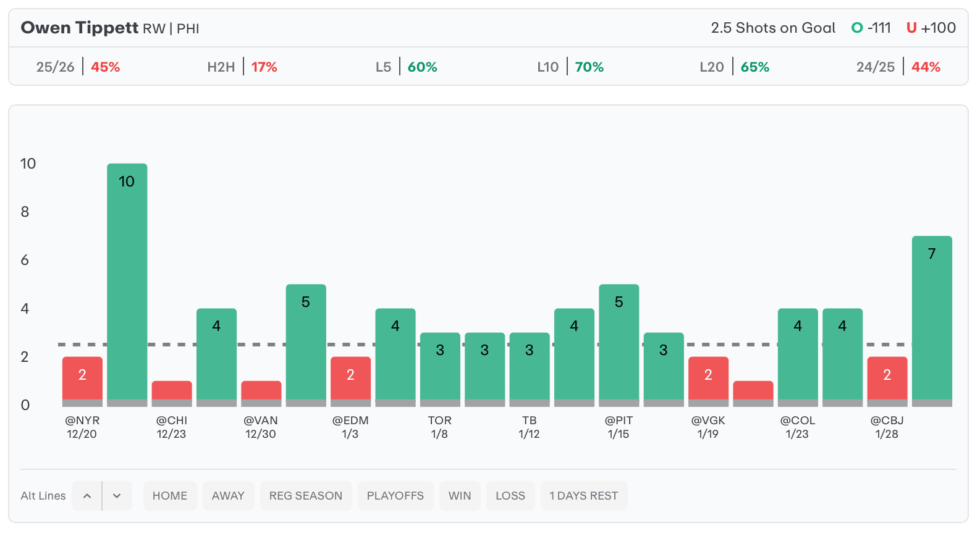Viewport: 980px width, 536px height.
Task: Select the Under +100 odds
Action: coord(931,28)
